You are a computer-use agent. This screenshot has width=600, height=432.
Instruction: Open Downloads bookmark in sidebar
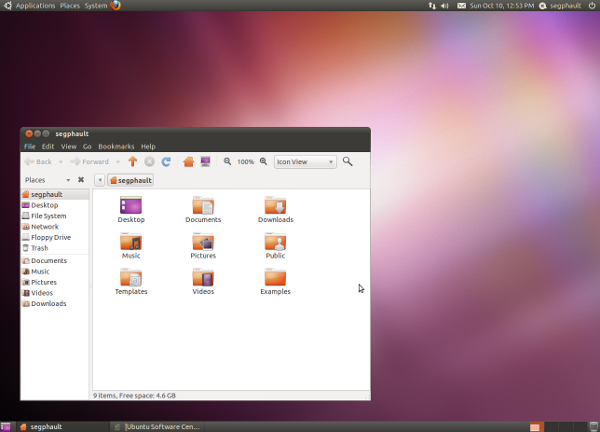click(x=55, y=303)
